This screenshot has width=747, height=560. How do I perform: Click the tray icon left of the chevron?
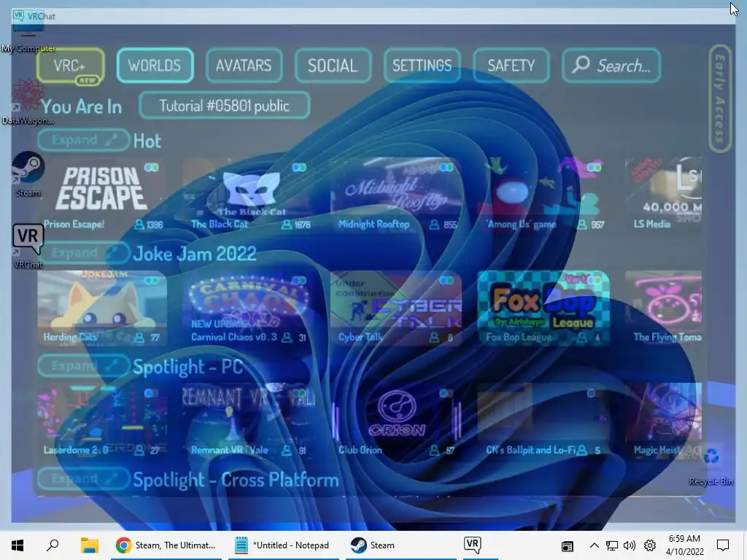567,546
